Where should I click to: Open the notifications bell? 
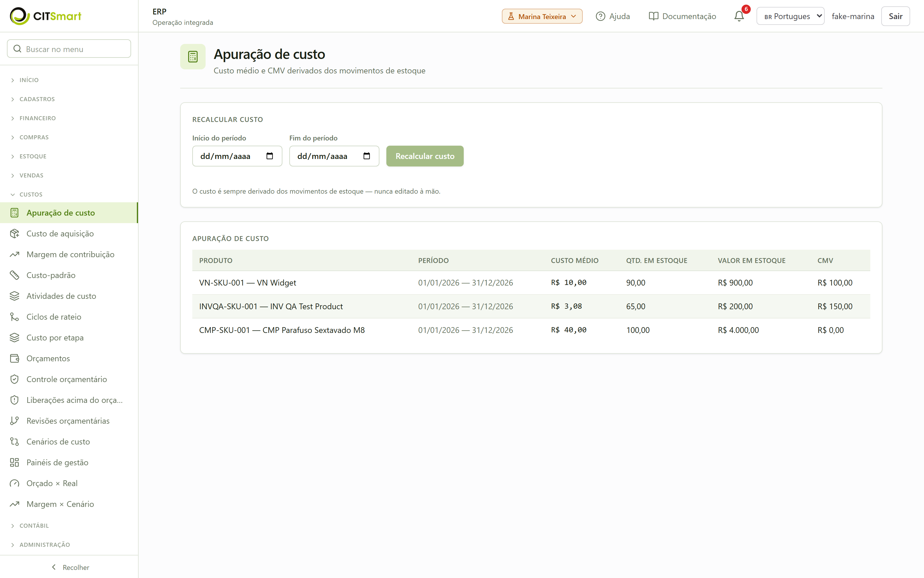(x=739, y=16)
